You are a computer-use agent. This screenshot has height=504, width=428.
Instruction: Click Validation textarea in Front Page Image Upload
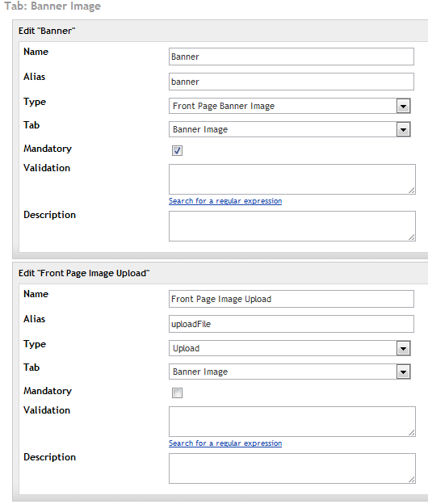tap(292, 422)
